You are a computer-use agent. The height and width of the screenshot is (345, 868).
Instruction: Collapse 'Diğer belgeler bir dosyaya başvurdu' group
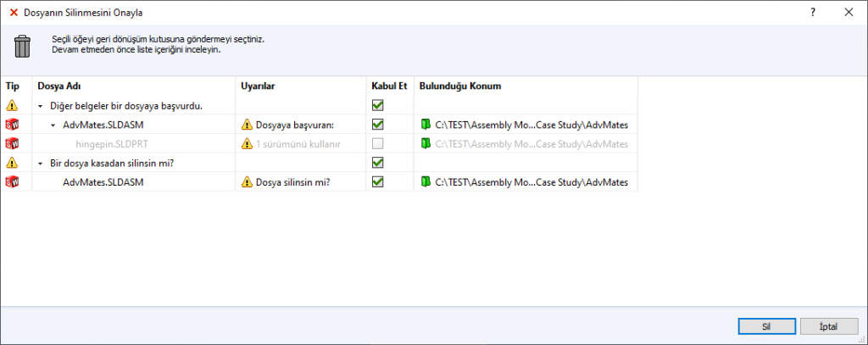click(41, 107)
